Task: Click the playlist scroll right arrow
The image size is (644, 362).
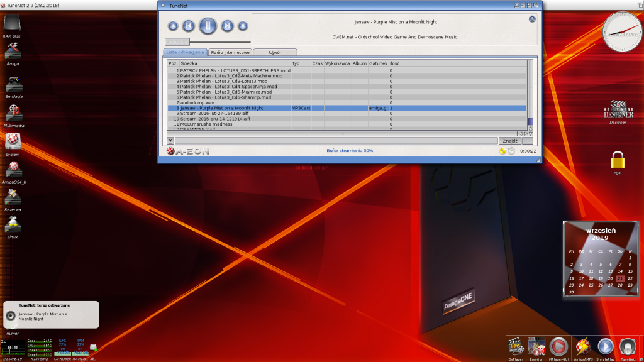Action: [x=525, y=134]
